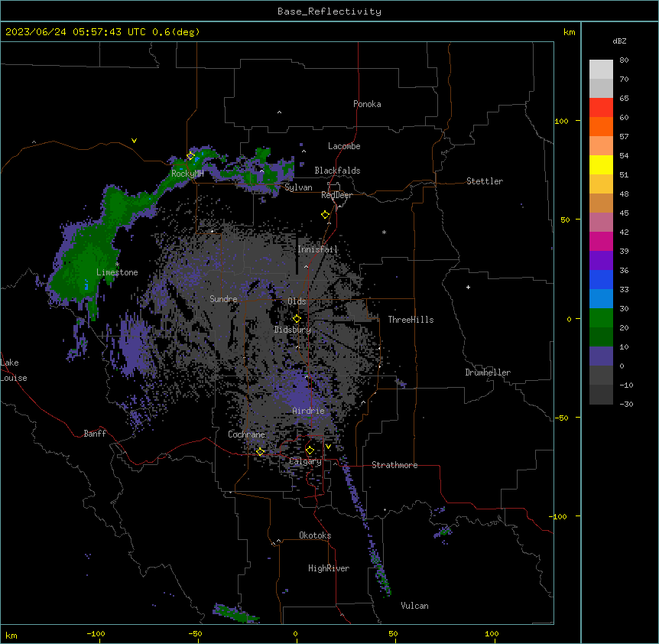Click the yellow diamond marker above Calgary label
The width and height of the screenshot is (659, 644).
pyautogui.click(x=310, y=450)
